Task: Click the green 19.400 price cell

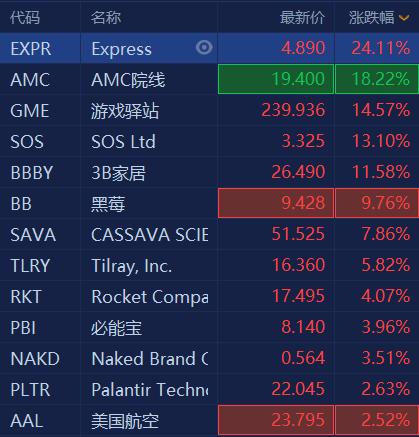Action: [276, 79]
